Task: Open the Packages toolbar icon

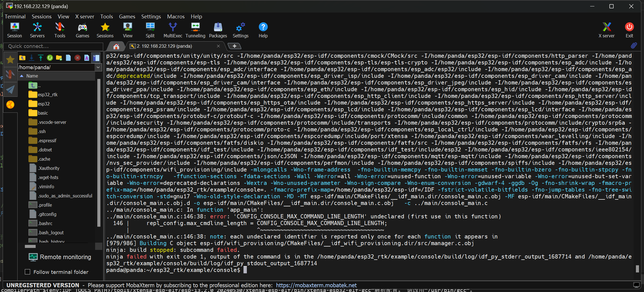Action: pyautogui.click(x=218, y=30)
